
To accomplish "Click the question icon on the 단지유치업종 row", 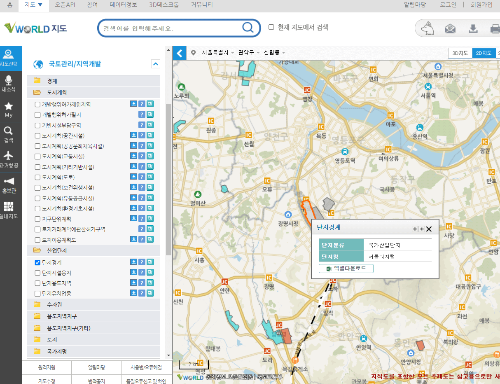I will point(142,293).
